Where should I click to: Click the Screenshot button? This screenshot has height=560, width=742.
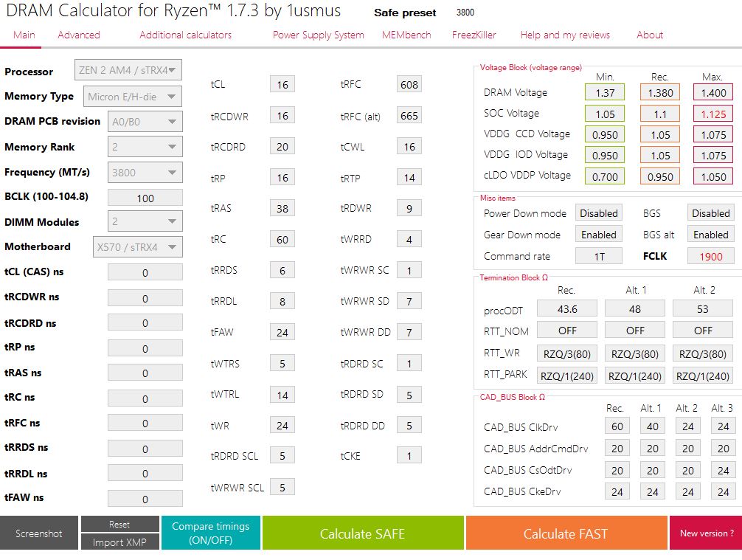(39, 533)
